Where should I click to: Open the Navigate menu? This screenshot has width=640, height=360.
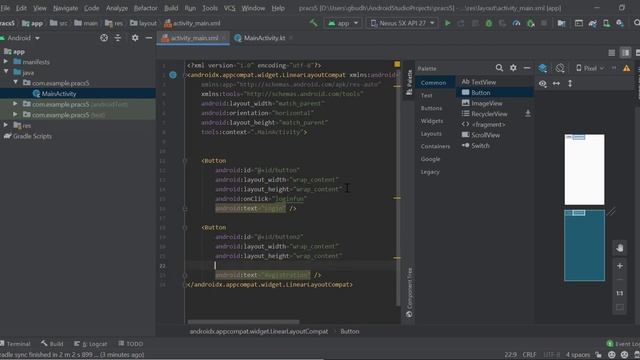click(x=65, y=8)
